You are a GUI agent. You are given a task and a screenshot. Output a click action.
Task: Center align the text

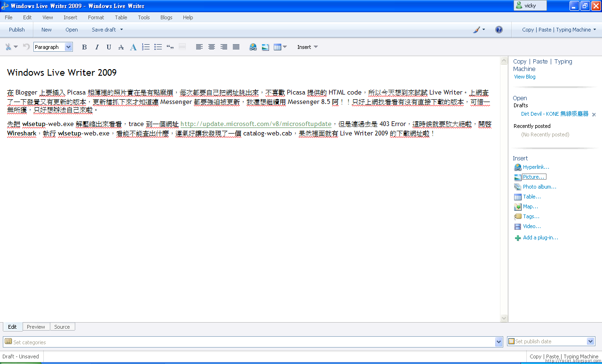[x=212, y=47]
